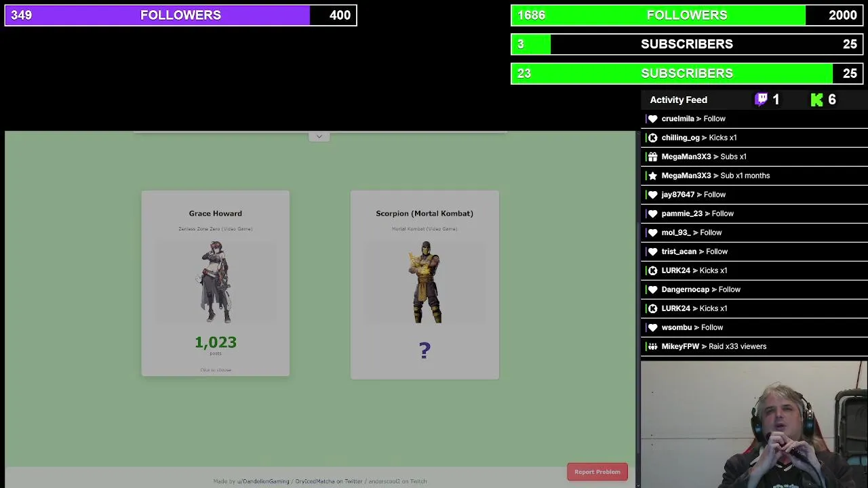Click subscribers progress bar showing 3 of 25
Screen dimensions: 868x488
pyautogui.click(x=687, y=44)
